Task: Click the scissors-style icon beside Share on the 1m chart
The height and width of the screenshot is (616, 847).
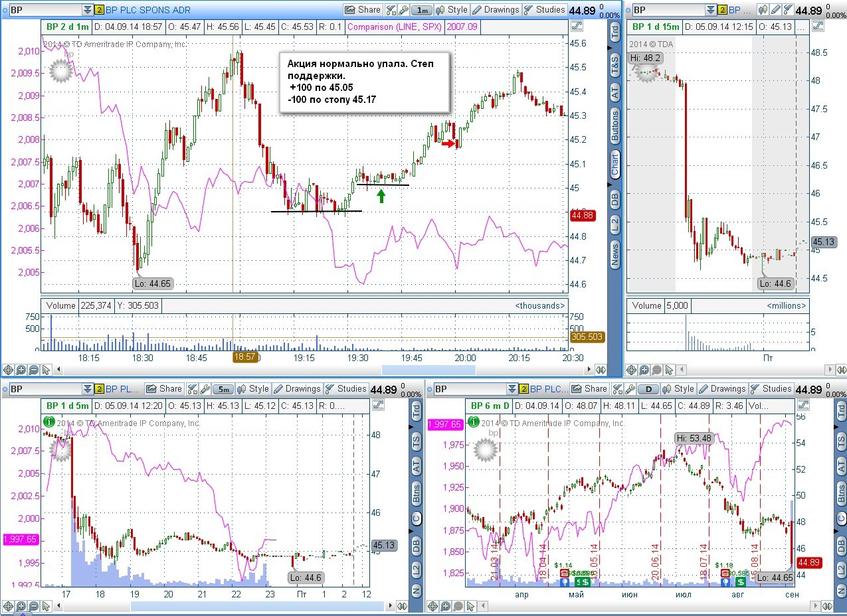Action: click(391, 10)
